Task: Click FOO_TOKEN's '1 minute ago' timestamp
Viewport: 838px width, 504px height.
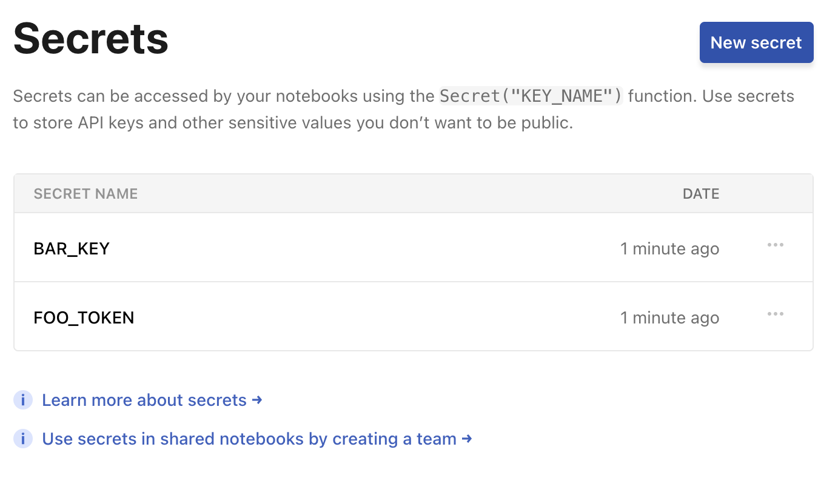Action: tap(669, 317)
